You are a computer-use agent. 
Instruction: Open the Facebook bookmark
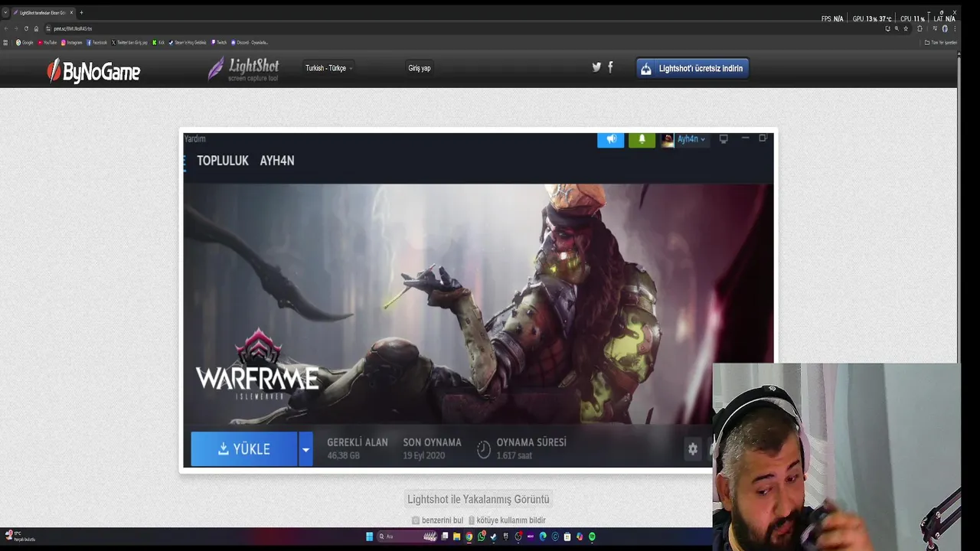[96, 42]
